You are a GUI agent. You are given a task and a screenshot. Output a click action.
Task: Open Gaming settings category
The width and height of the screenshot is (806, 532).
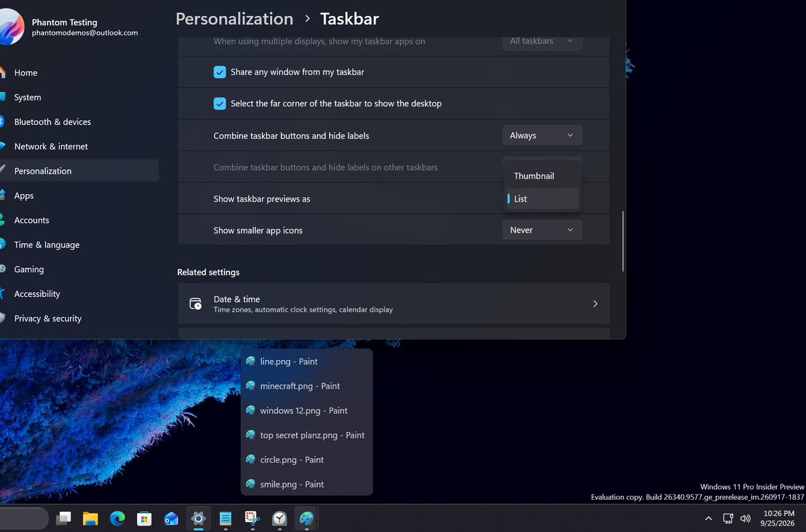[79, 269]
